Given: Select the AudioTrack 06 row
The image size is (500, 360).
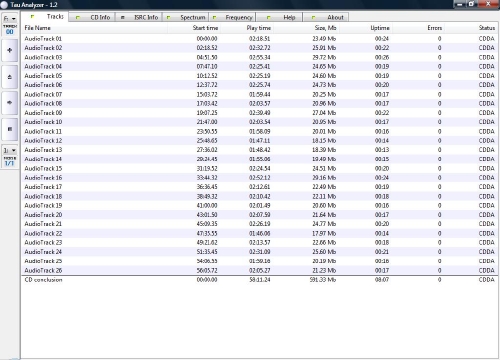Looking at the screenshot, I should pos(260,85).
